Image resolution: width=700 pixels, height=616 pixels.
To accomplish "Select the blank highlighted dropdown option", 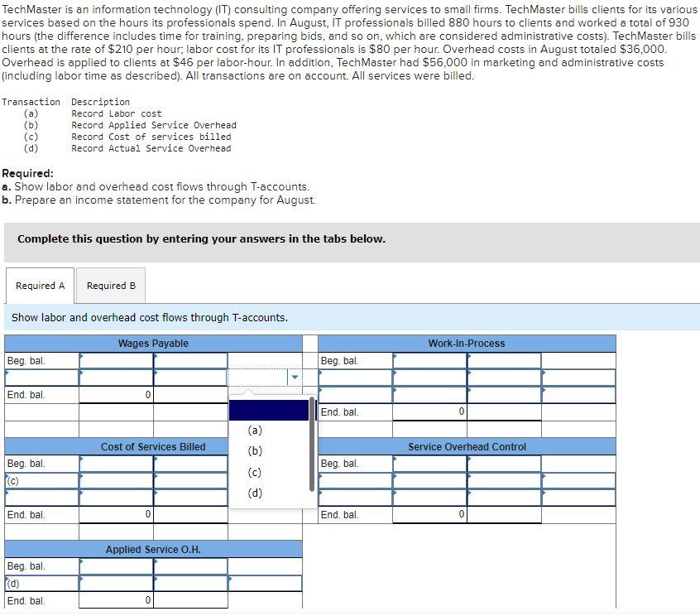I will pos(269,410).
